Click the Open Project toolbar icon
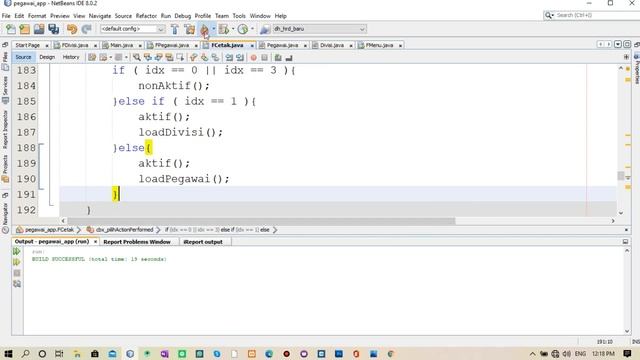Screen dimensions: 640x360 (x=39, y=29)
